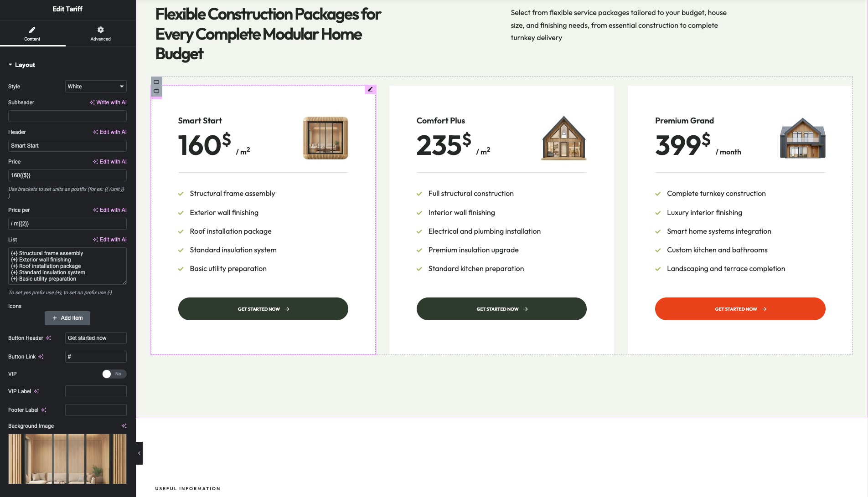Screen dimensions: 868x497
Task: Open the Content tab
Action: (32, 33)
